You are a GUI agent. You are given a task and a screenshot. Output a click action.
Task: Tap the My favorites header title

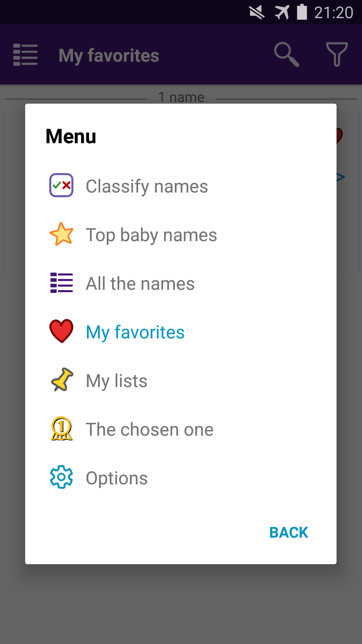109,55
